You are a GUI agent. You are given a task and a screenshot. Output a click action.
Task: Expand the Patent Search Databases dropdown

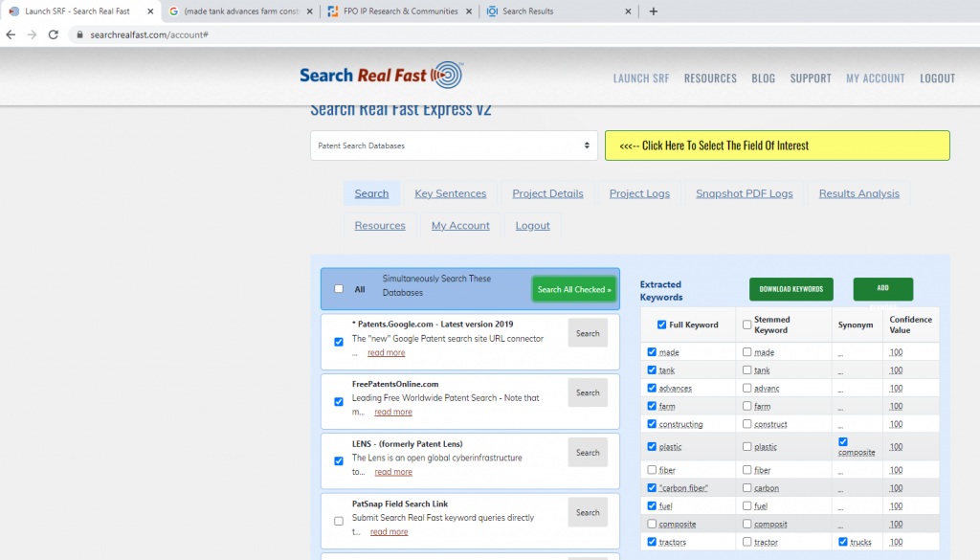click(454, 146)
